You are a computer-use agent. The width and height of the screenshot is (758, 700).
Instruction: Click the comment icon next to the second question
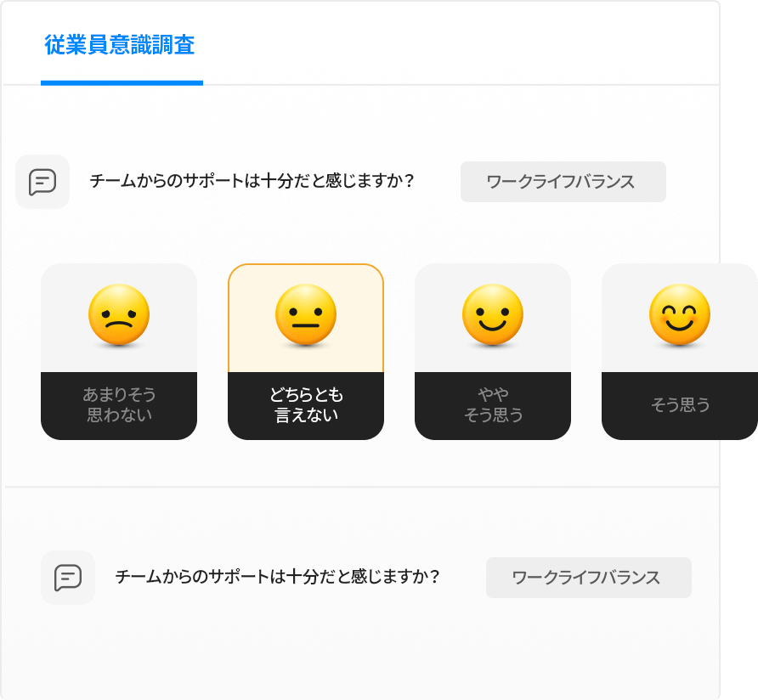(x=68, y=578)
